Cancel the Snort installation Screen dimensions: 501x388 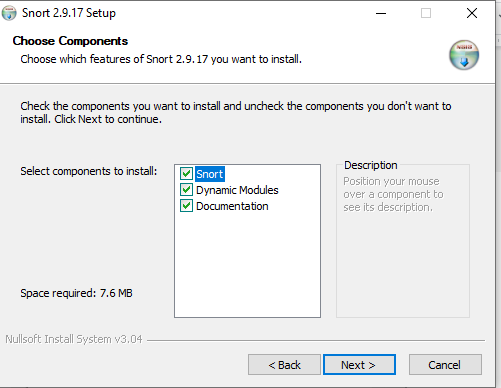point(445,365)
